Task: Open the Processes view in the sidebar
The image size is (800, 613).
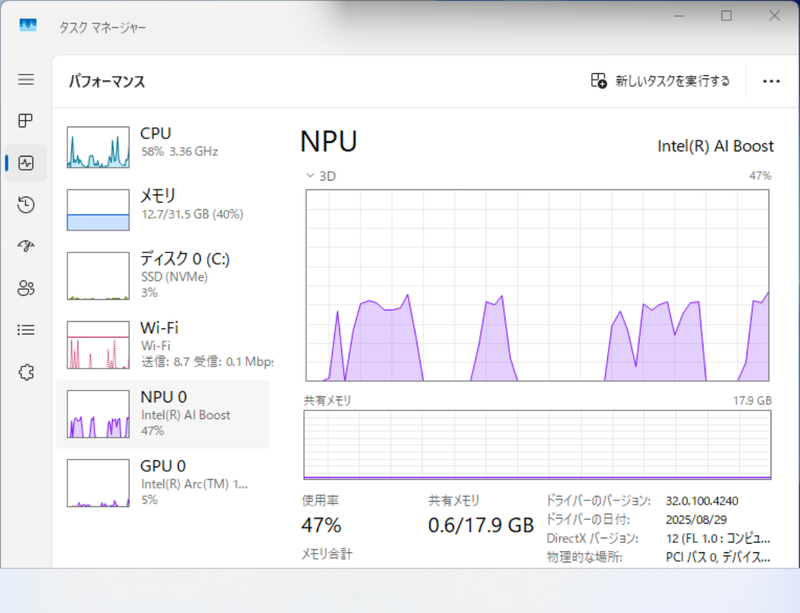Action: [x=26, y=121]
